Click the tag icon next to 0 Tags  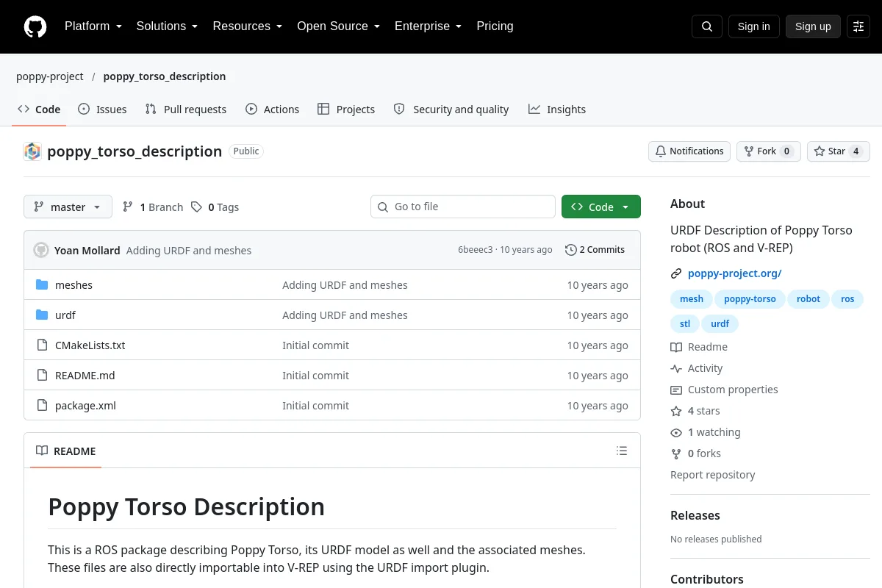pyautogui.click(x=196, y=207)
